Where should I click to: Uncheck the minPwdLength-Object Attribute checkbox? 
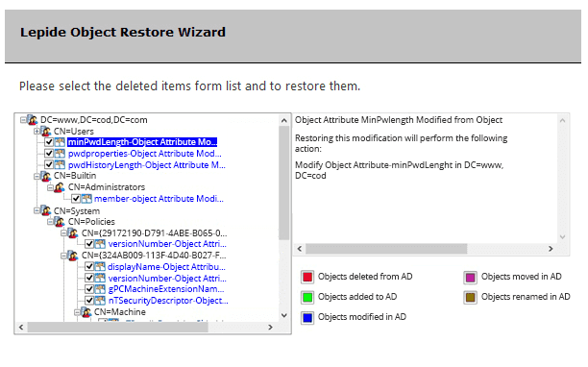tap(49, 142)
